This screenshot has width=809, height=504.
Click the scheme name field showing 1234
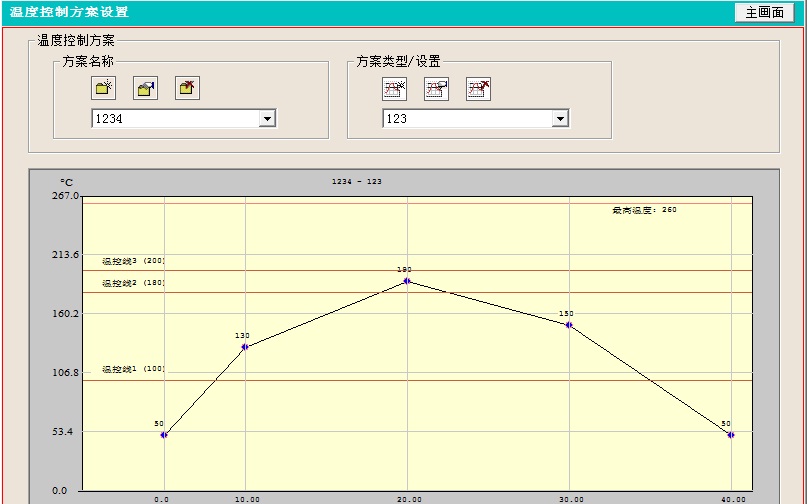(x=174, y=119)
